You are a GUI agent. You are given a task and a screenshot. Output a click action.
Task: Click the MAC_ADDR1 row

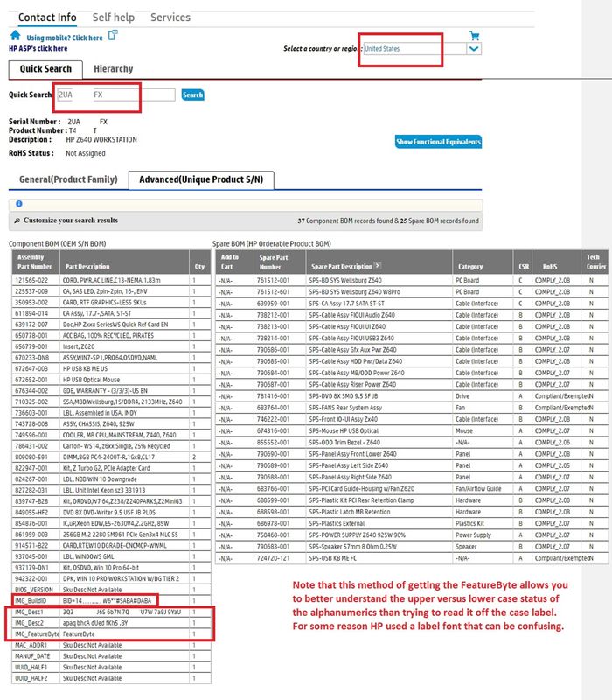click(x=112, y=645)
